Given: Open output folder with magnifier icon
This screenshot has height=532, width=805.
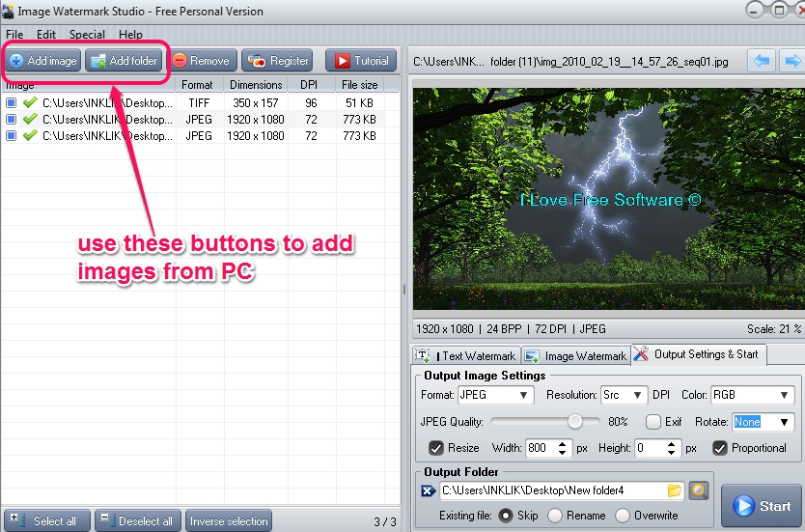Looking at the screenshot, I should [699, 490].
